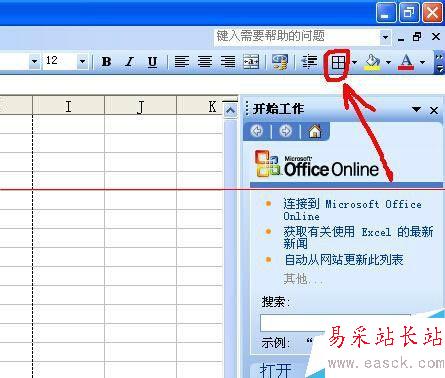
Task: Open help question history dropdown
Action: click(385, 37)
